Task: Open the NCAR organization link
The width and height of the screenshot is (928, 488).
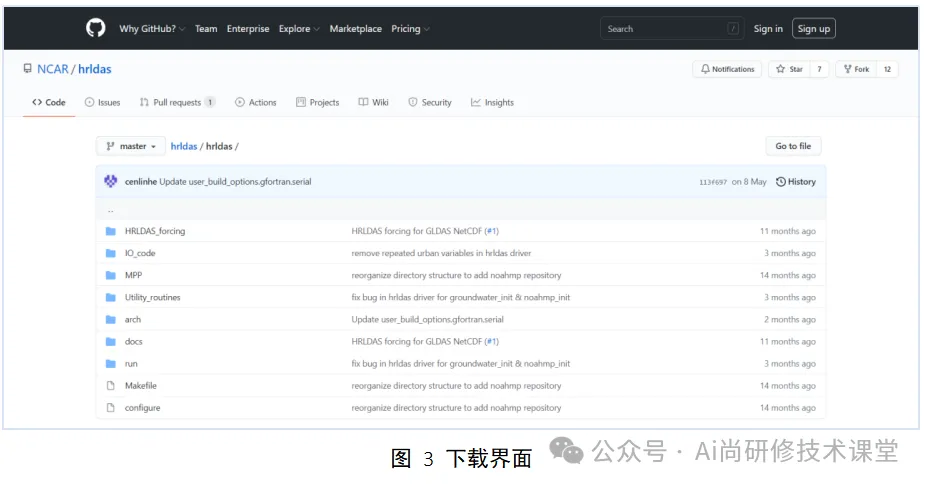Action: pos(53,69)
